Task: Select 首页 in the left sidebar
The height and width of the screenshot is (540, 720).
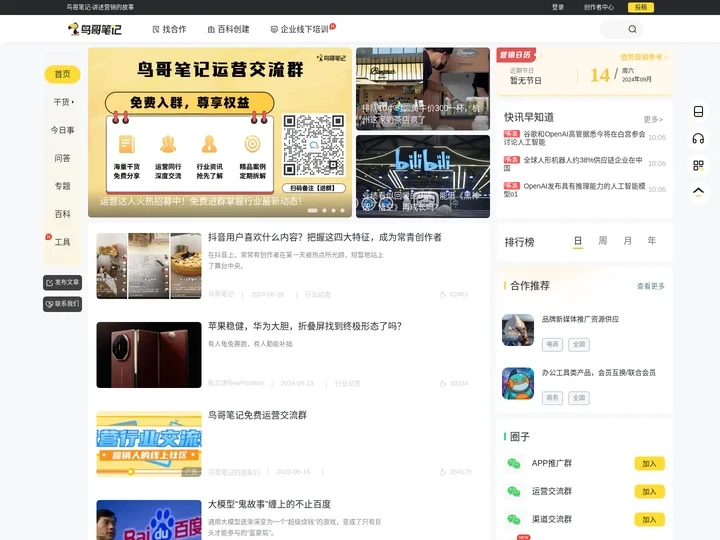Action: pyautogui.click(x=62, y=74)
